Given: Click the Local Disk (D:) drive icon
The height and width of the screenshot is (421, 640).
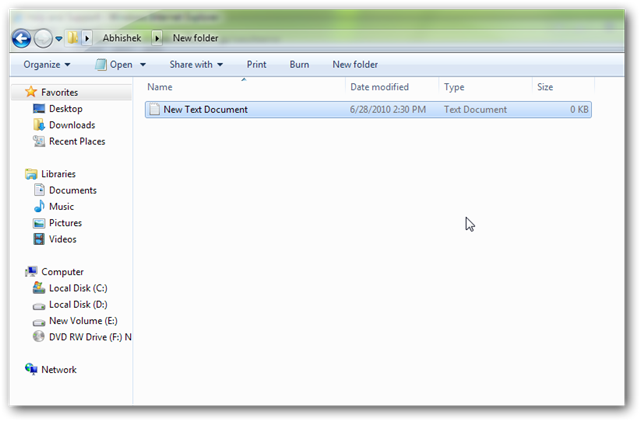Looking at the screenshot, I should [39, 306].
